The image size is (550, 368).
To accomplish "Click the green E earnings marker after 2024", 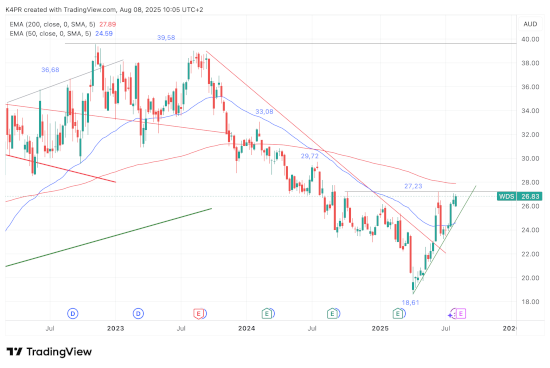I will pos(267,313).
